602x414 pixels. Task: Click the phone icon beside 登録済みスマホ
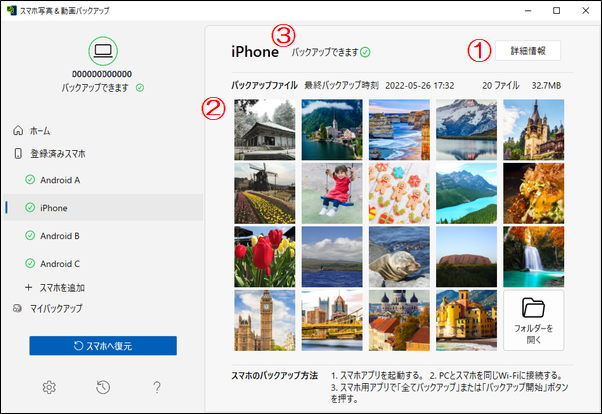pos(18,154)
